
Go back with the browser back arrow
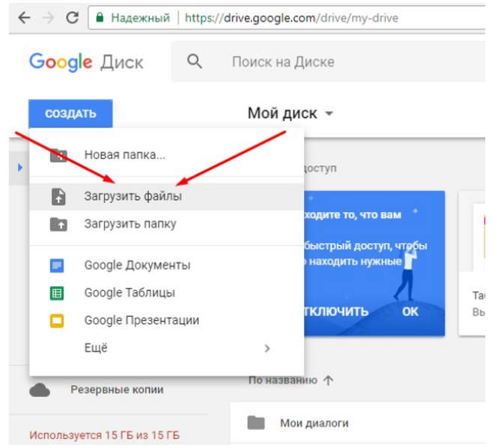point(24,18)
